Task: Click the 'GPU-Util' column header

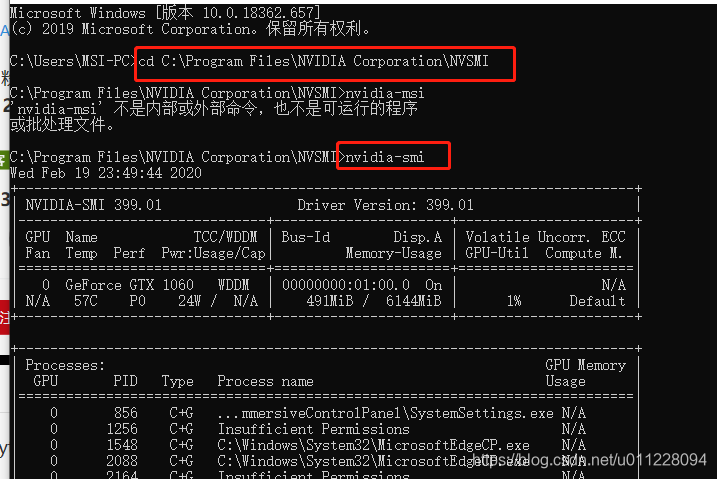Action: click(497, 253)
